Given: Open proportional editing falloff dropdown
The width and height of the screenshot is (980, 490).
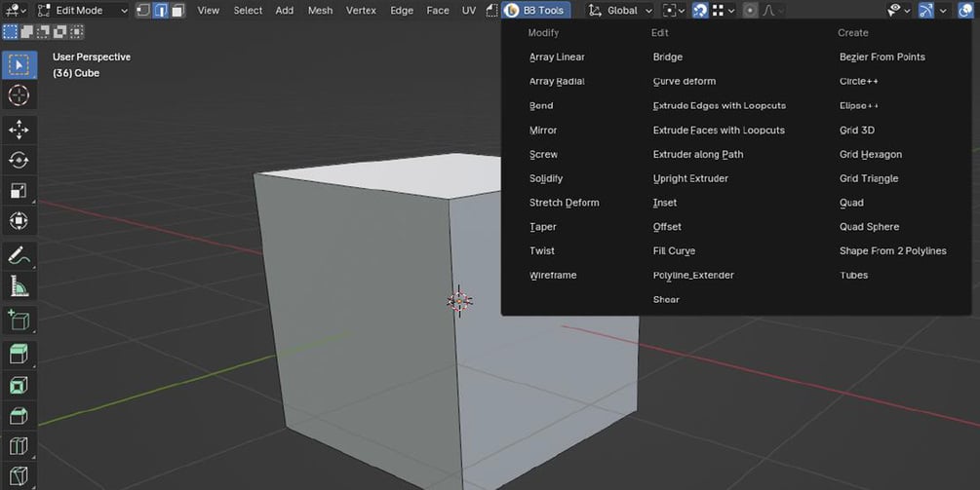Looking at the screenshot, I should (x=773, y=10).
